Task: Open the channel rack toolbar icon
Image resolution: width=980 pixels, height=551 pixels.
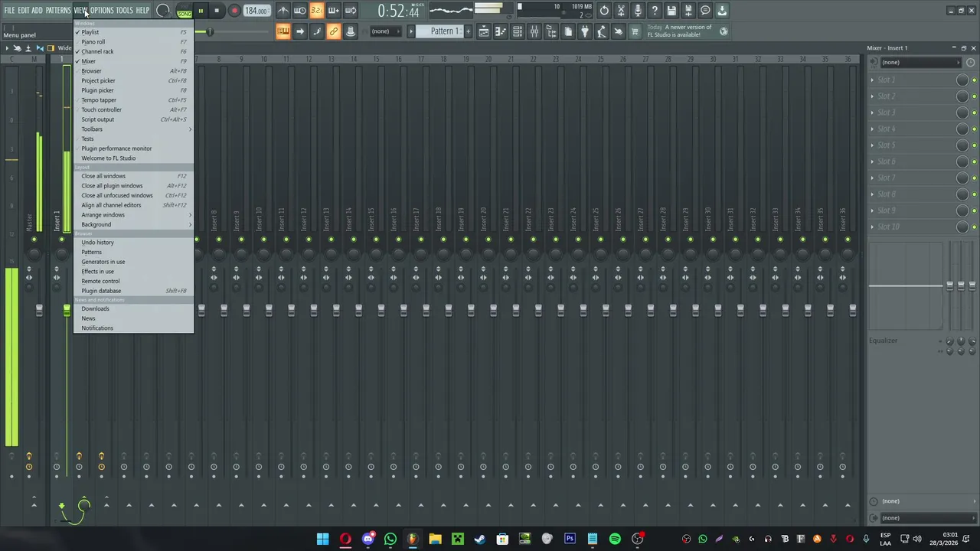Action: click(518, 31)
